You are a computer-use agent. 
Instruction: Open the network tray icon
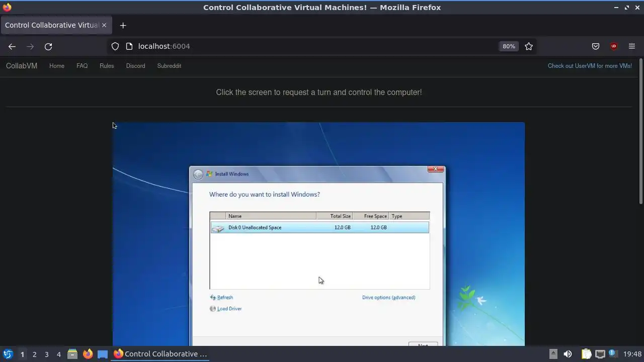point(600,354)
